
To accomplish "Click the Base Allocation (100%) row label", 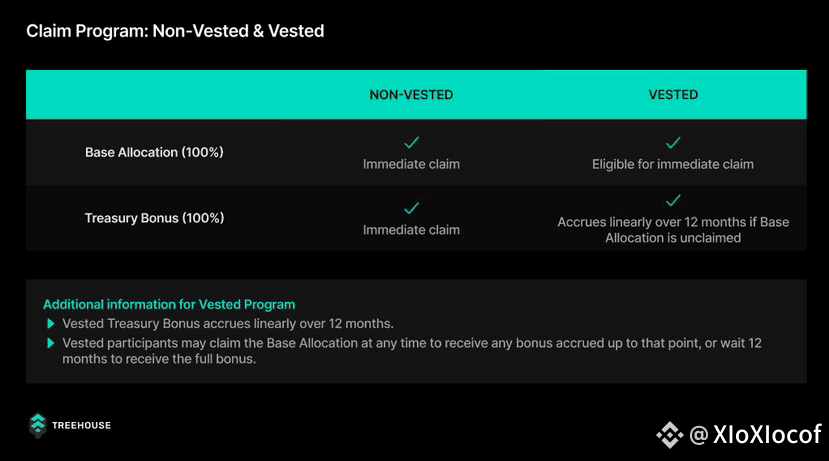I will click(154, 152).
